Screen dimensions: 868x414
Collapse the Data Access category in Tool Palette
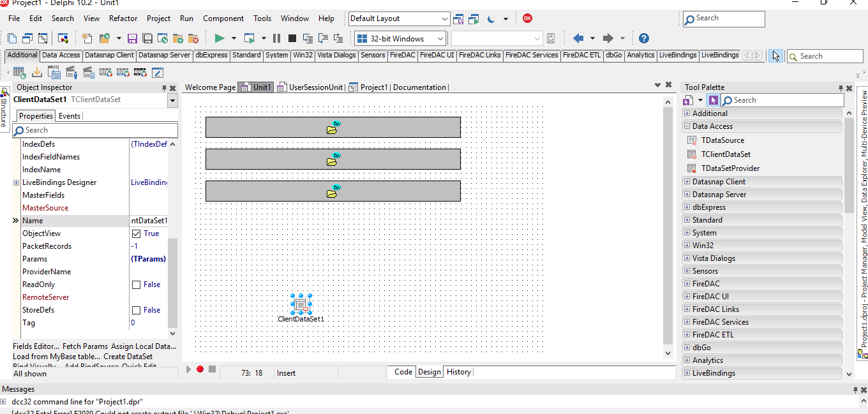tap(687, 126)
